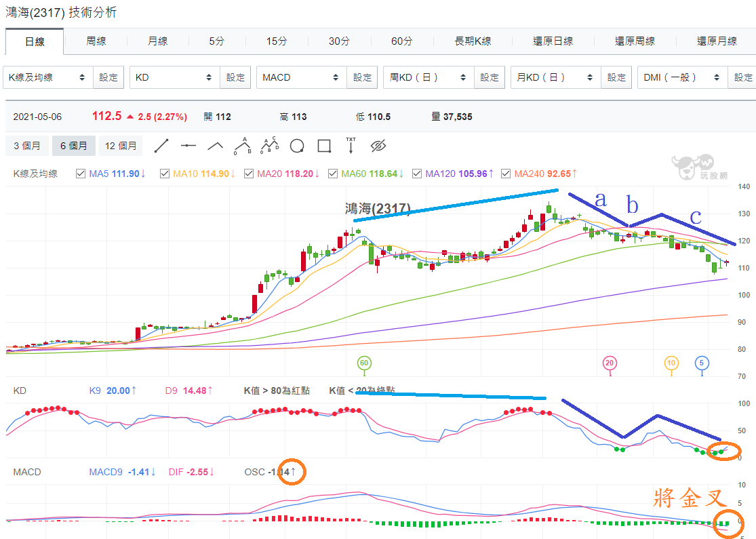Select the rectangle drawing tool
This screenshot has height=539, width=756.
coord(325,146)
